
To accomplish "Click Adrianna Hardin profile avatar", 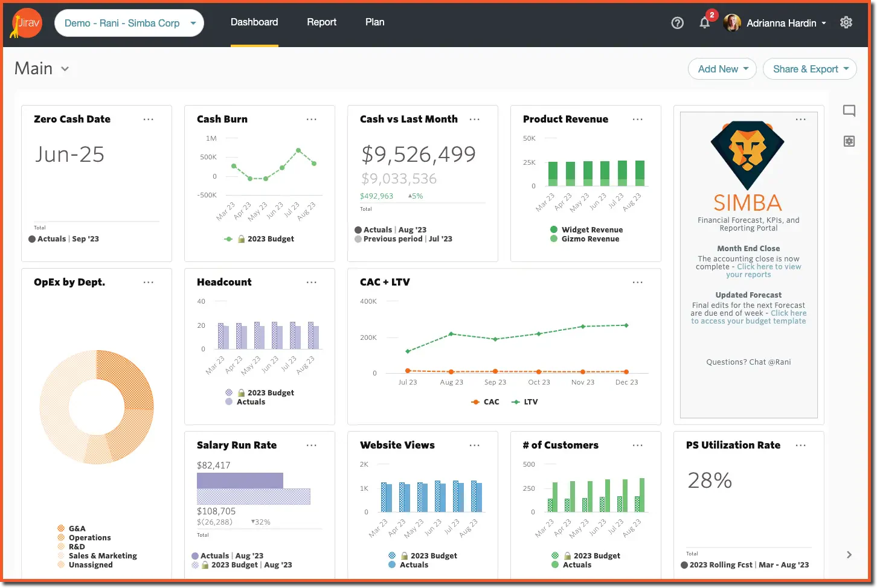I will pos(732,23).
